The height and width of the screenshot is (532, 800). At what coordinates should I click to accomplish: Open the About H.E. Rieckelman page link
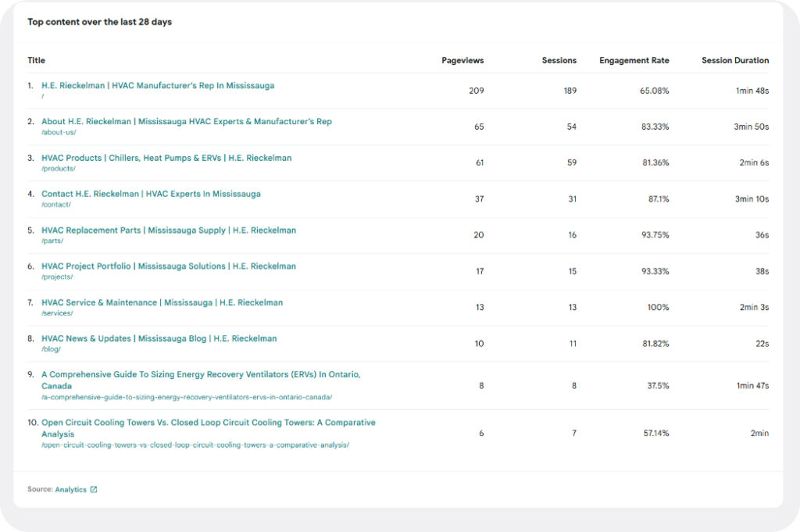[x=186, y=122]
